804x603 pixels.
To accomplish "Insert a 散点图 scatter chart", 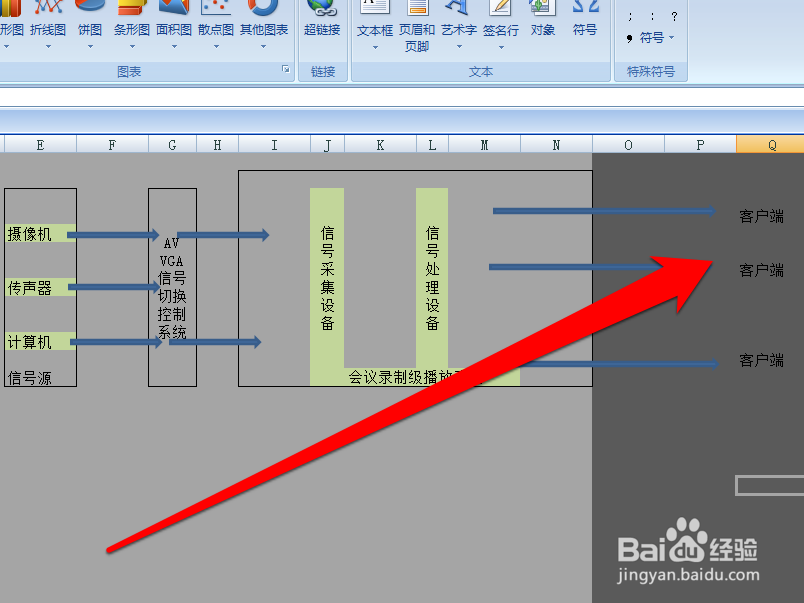I will [216, 23].
